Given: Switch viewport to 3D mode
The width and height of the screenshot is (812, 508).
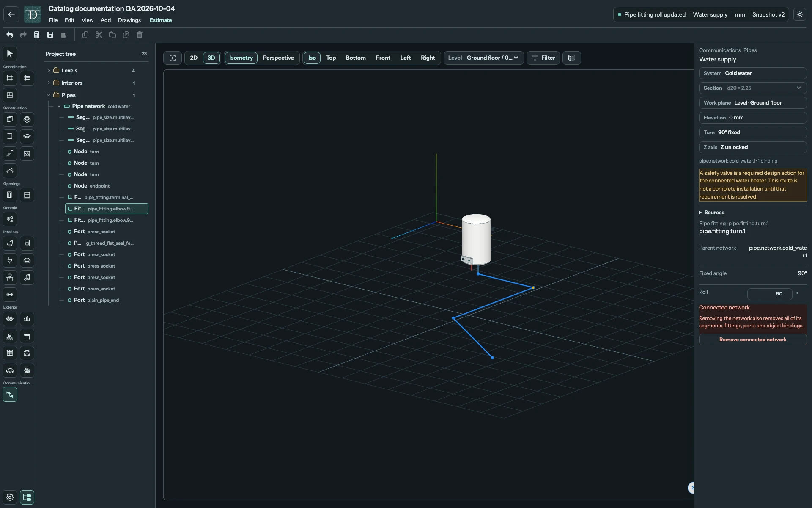Looking at the screenshot, I should [211, 58].
